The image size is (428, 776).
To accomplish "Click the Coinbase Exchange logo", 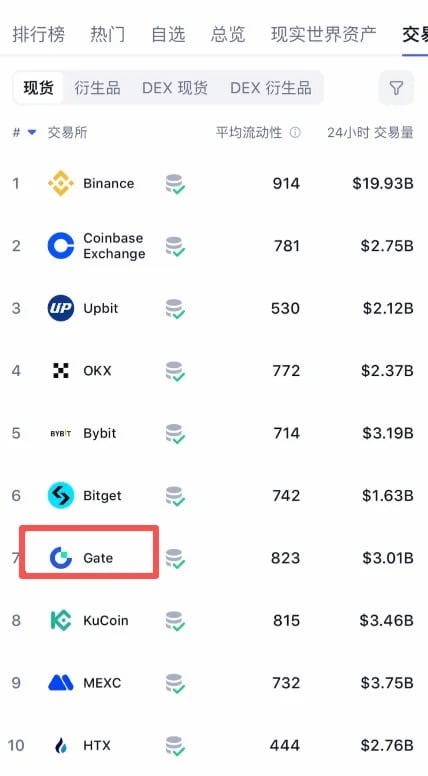I will [x=61, y=245].
